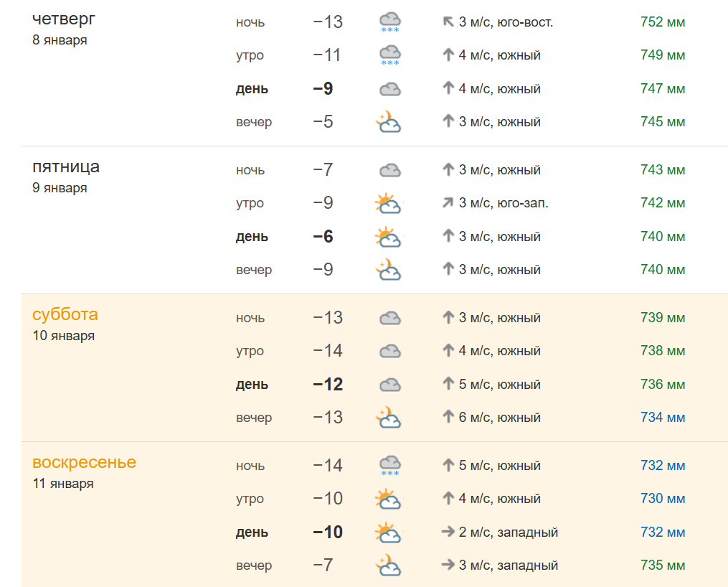Click the moon-and-cloud icon for Thursday evening
Viewport: 728px width, 587px height.
(388, 122)
